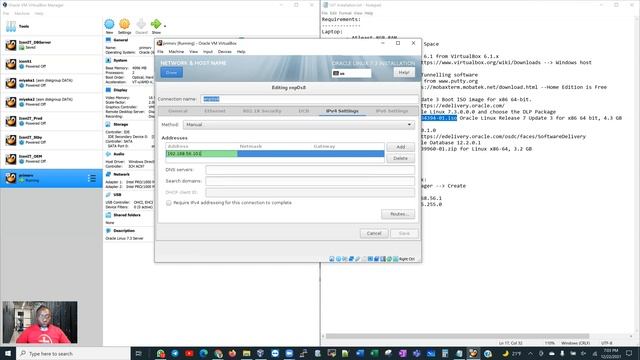Select the IPv4 Settings tab
Image resolution: width=640 pixels, height=360 pixels.
[342, 111]
